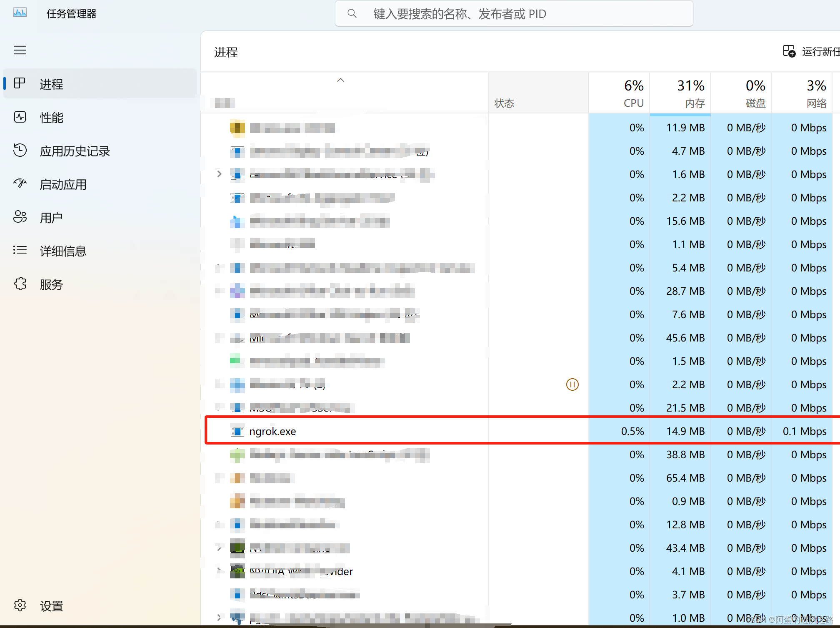Open the Performance page icon
Screen dimensions: 840x628
pyautogui.click(x=20, y=117)
